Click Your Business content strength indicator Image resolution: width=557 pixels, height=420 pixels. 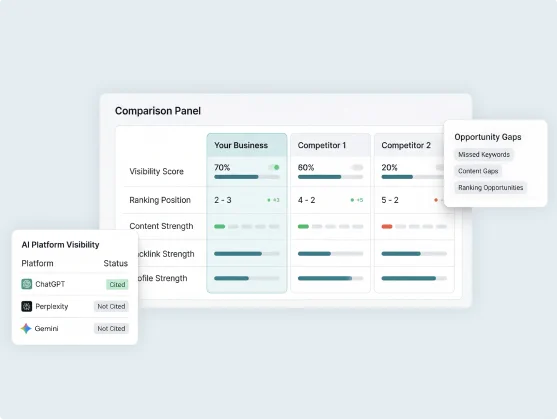tap(247, 226)
